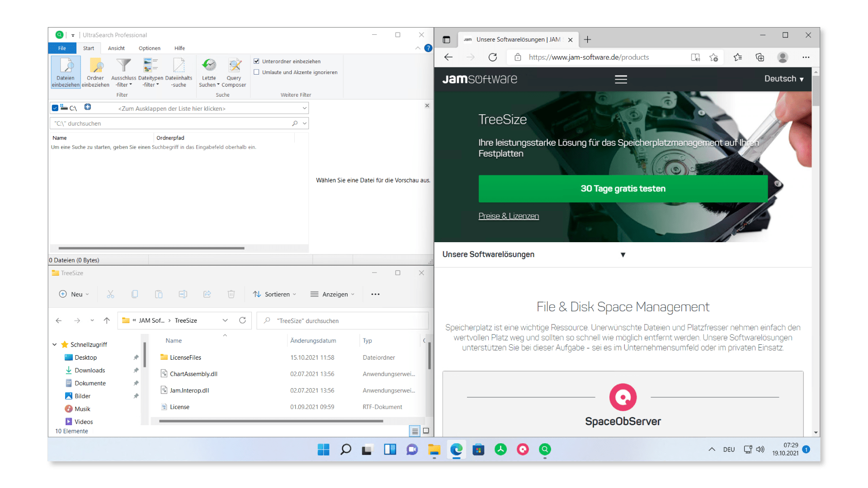Open Sortieren dropdown in Explorer

tap(274, 294)
